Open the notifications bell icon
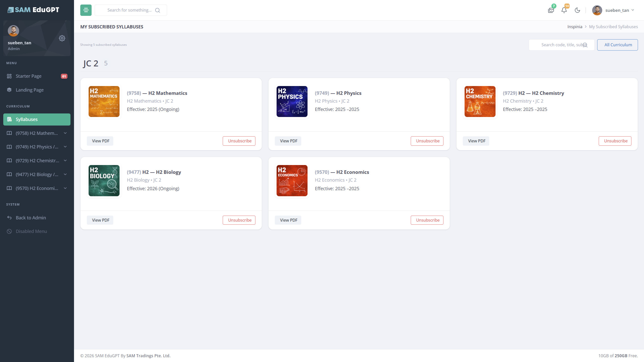Image resolution: width=644 pixels, height=362 pixels. click(x=564, y=10)
